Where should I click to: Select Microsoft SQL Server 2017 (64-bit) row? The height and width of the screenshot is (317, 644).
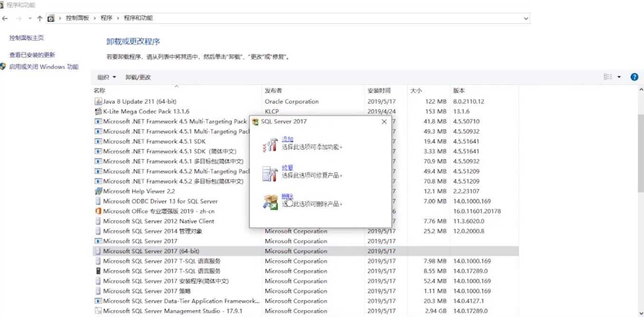pos(306,251)
